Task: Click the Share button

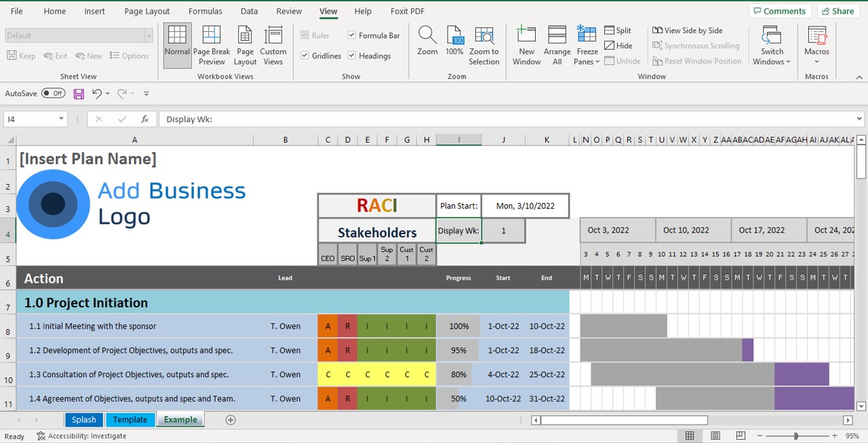Action: pos(838,11)
